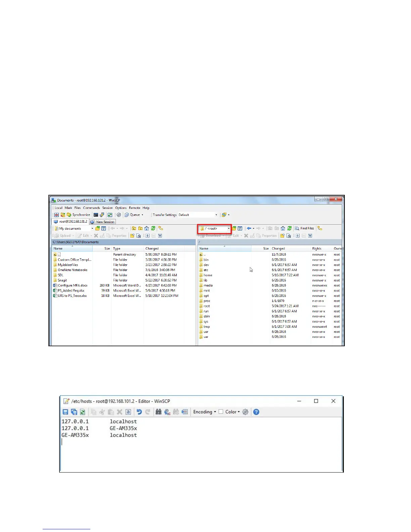
Task: Open remote panel filter icon
Action: 240,228
